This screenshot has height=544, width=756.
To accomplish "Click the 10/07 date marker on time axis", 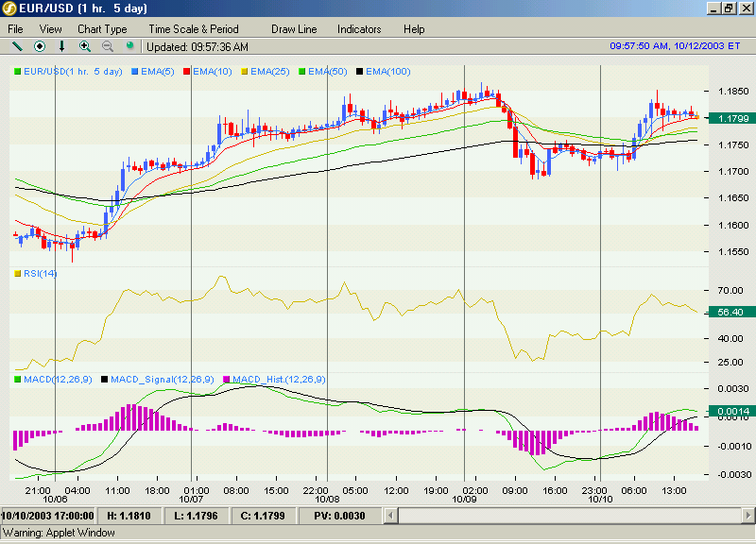I will tap(192, 500).
